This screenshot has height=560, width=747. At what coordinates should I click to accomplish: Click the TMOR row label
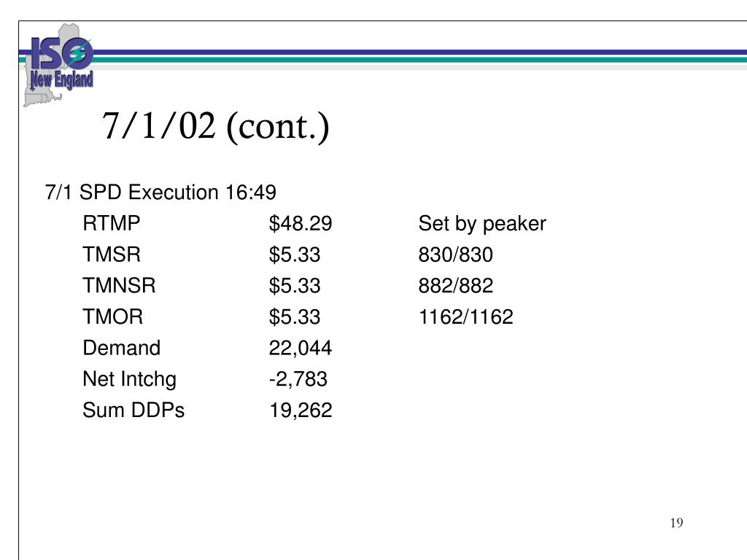[113, 316]
